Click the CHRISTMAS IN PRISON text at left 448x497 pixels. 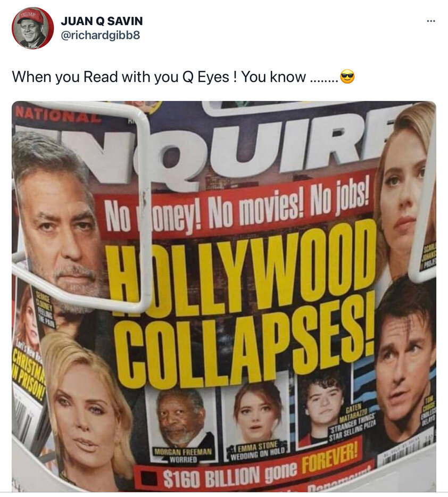[28, 374]
